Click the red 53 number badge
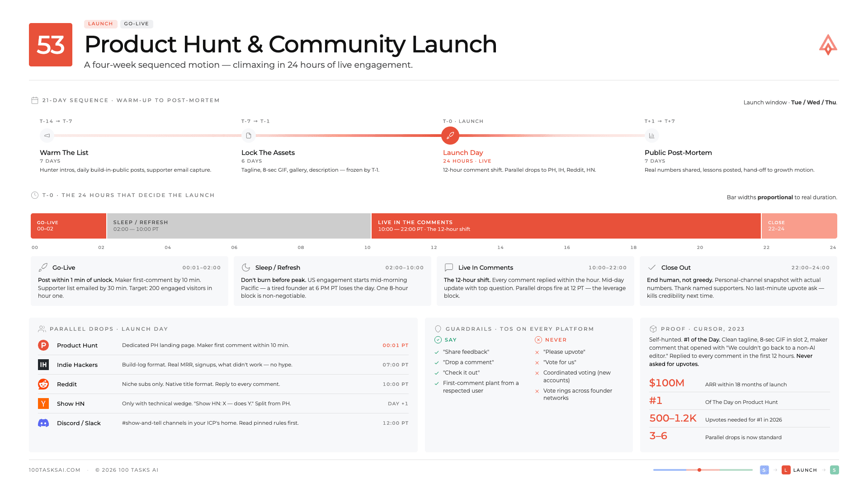The width and height of the screenshot is (868, 488). coord(51,45)
